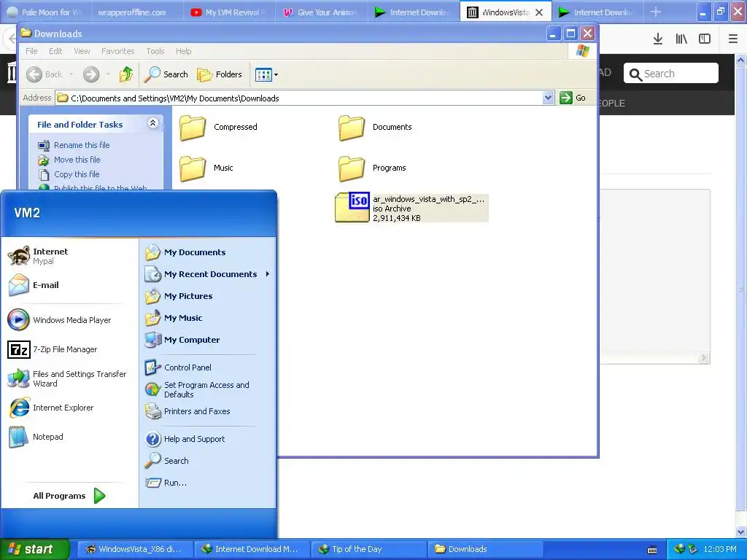The width and height of the screenshot is (747, 560).
Task: Switch to Internet Download M... taskbar button
Action: (x=252, y=550)
